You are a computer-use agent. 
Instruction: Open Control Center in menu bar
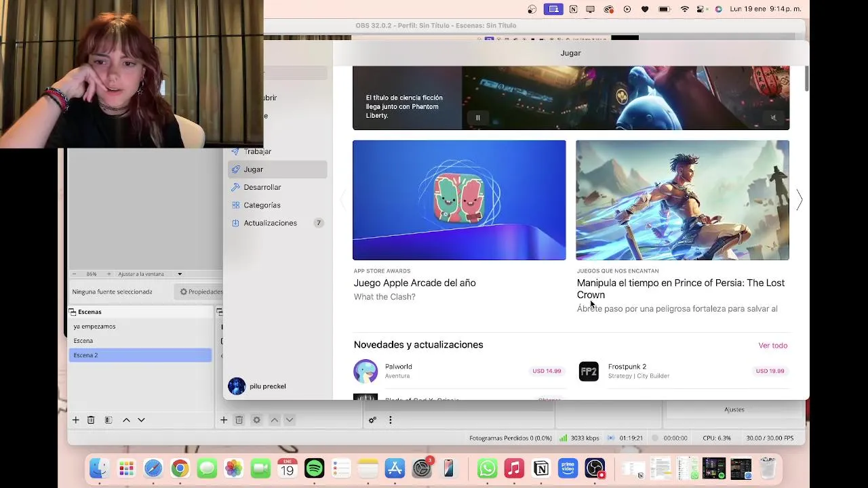click(702, 9)
